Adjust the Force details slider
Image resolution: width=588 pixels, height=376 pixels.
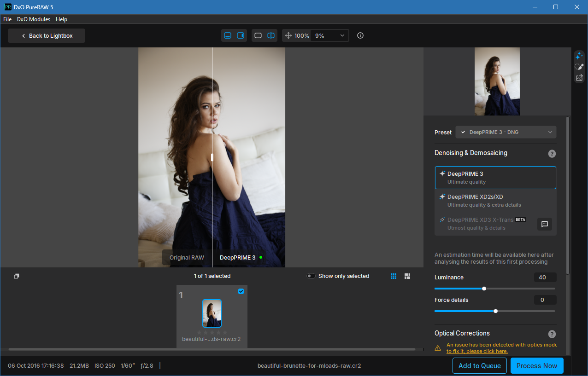point(494,311)
